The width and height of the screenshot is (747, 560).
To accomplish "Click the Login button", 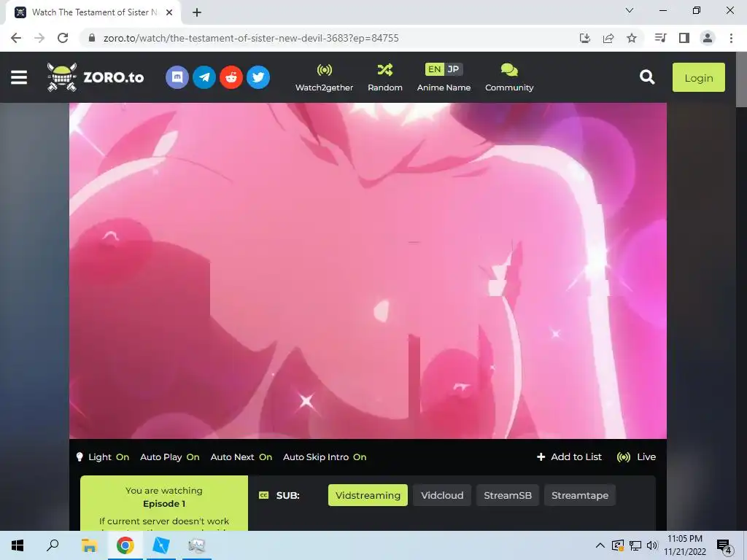I will (698, 77).
